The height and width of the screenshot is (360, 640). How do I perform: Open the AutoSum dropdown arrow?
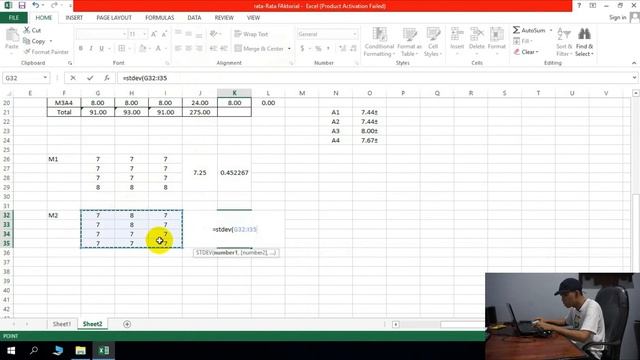click(x=551, y=30)
